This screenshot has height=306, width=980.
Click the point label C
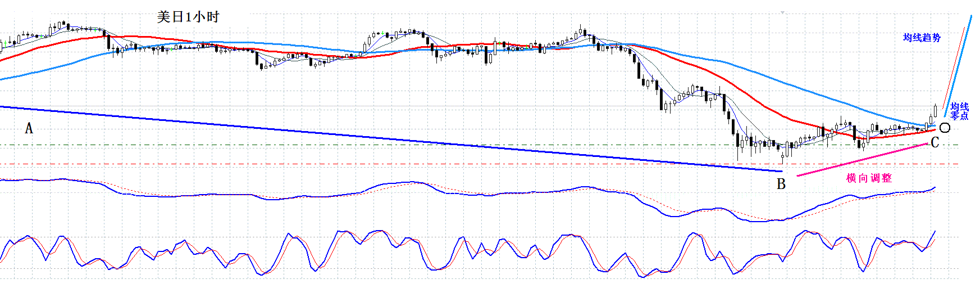click(935, 142)
